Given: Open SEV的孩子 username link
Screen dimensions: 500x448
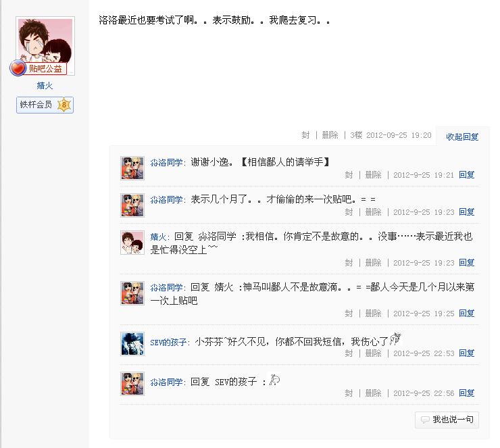Looking at the screenshot, I should (x=168, y=343).
